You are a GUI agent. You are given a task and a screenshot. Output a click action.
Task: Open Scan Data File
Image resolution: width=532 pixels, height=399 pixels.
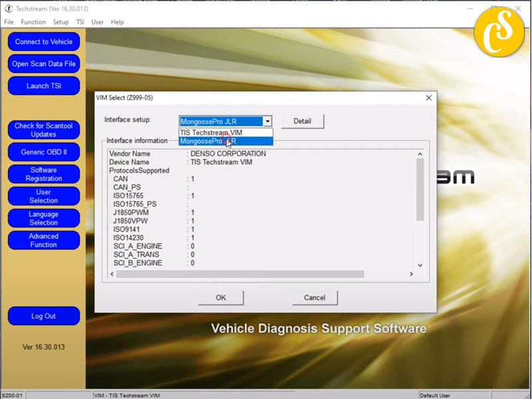[x=43, y=64]
